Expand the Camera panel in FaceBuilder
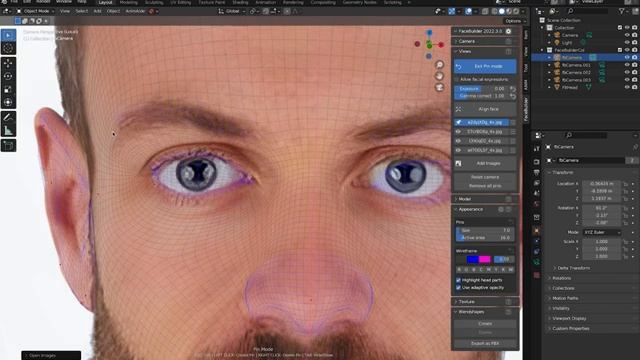Image resolution: width=640 pixels, height=360 pixels. pos(467,41)
